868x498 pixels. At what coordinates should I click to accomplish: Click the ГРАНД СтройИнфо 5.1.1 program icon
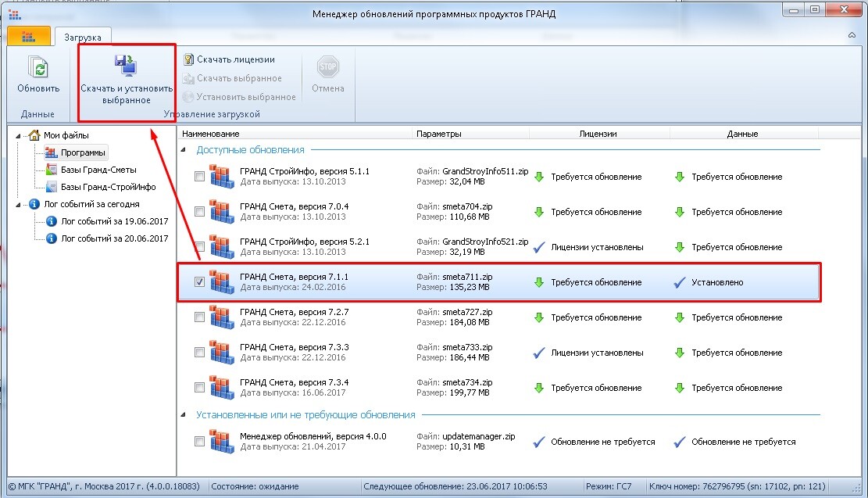pos(222,176)
